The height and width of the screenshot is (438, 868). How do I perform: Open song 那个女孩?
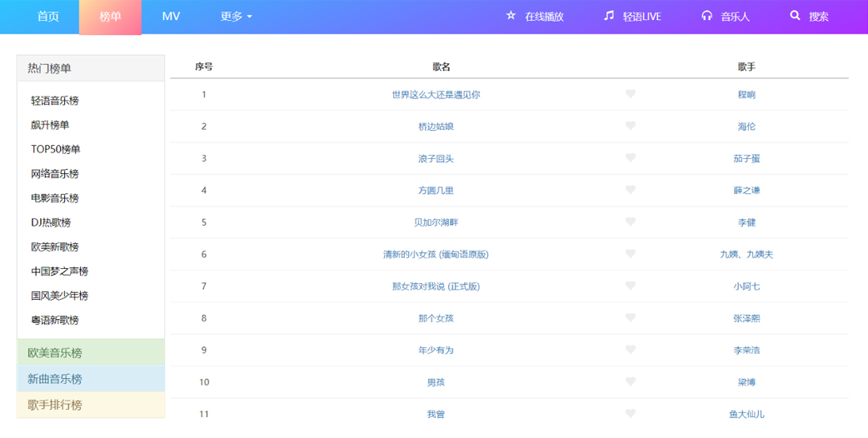point(436,318)
